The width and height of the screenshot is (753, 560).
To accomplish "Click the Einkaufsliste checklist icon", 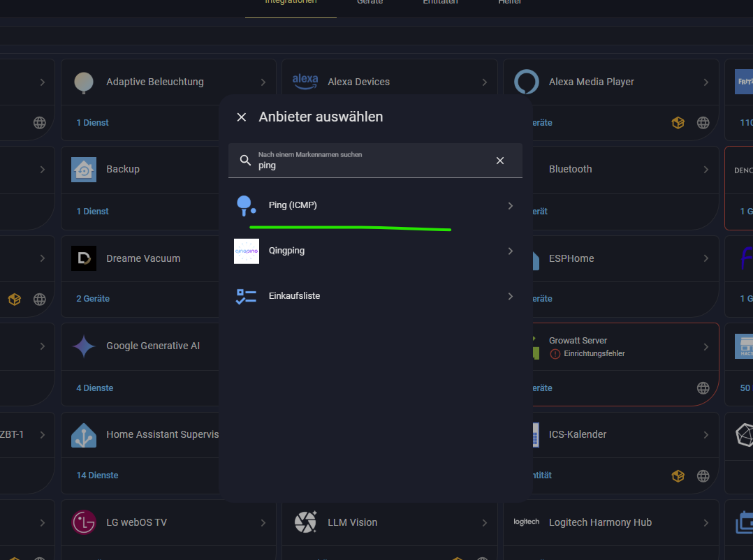I will (x=246, y=296).
